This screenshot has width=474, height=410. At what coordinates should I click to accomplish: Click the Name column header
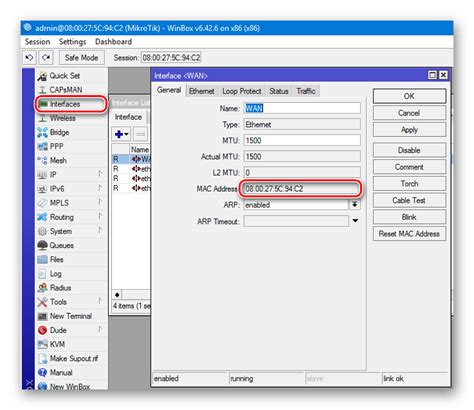pos(140,149)
